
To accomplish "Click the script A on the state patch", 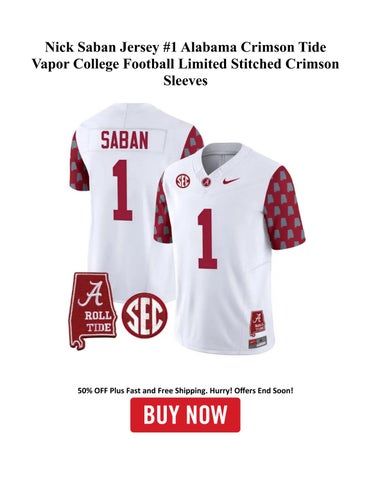I will pos(90,294).
